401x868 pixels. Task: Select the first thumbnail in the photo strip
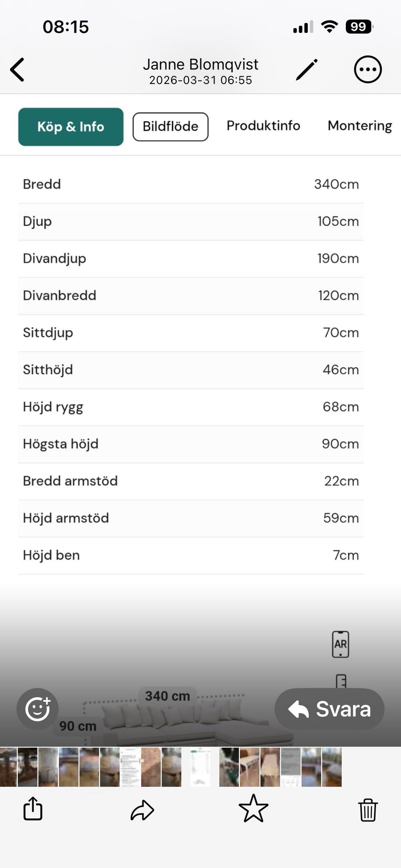pos(8,767)
